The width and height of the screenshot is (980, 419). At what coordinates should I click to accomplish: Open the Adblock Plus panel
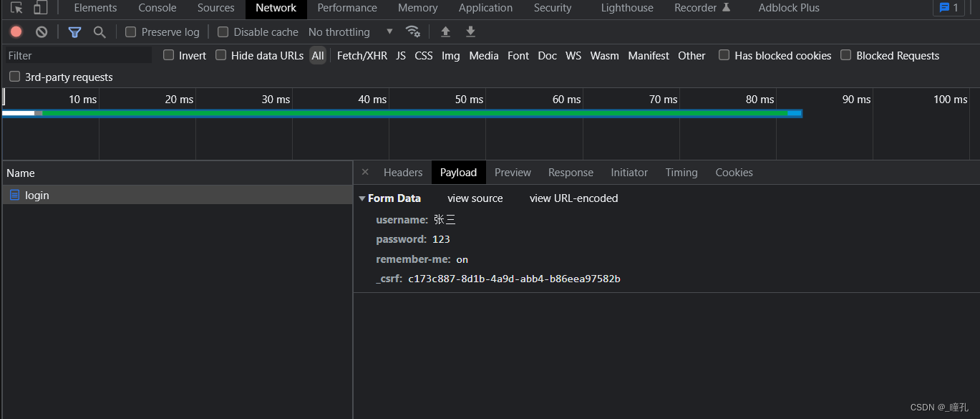pyautogui.click(x=789, y=8)
